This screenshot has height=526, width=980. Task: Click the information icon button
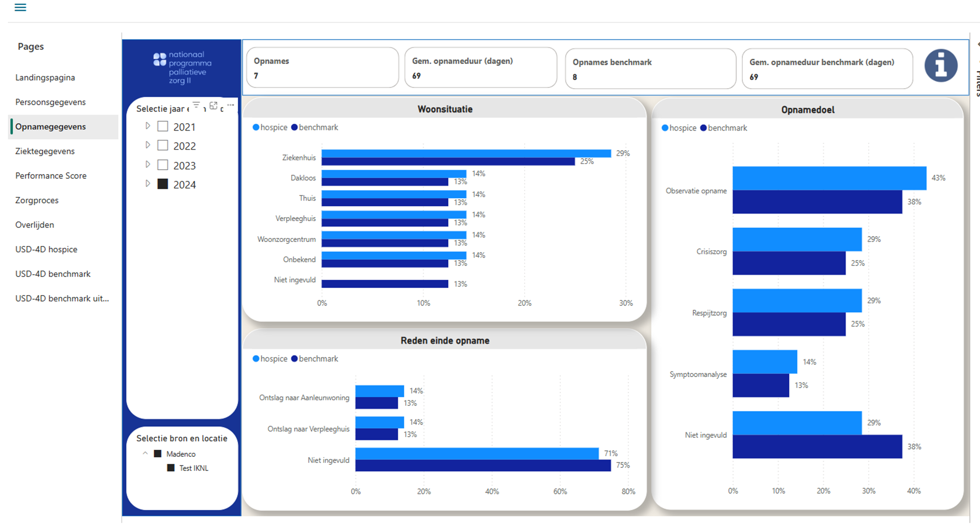[x=940, y=65]
